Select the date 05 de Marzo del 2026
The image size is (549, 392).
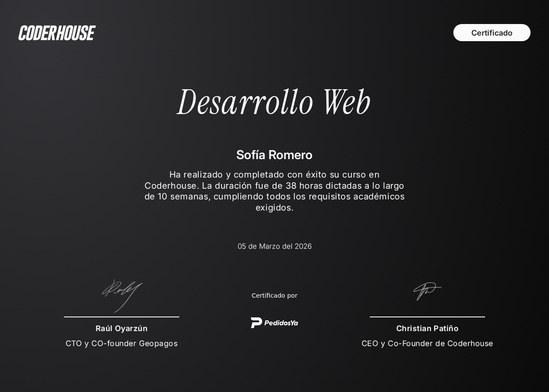[x=274, y=246]
